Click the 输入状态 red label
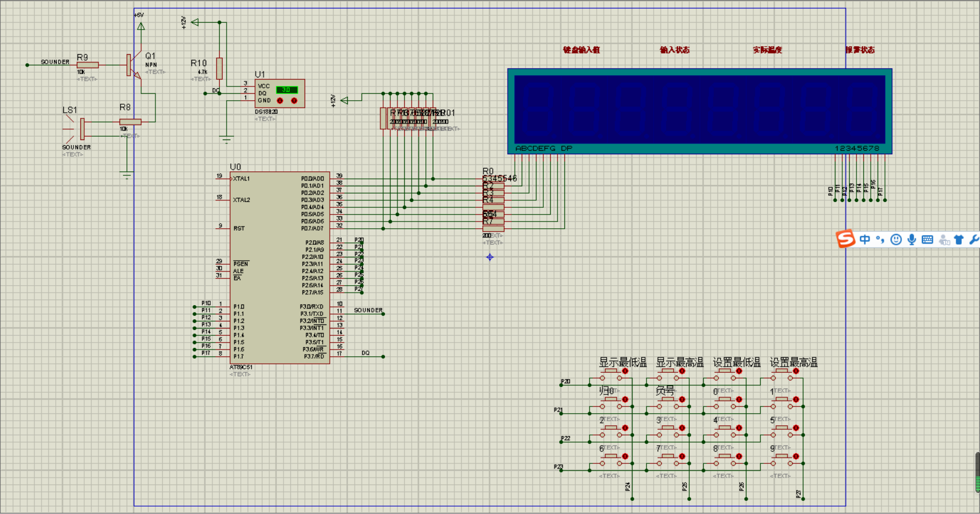The height and width of the screenshot is (514, 980). [675, 50]
